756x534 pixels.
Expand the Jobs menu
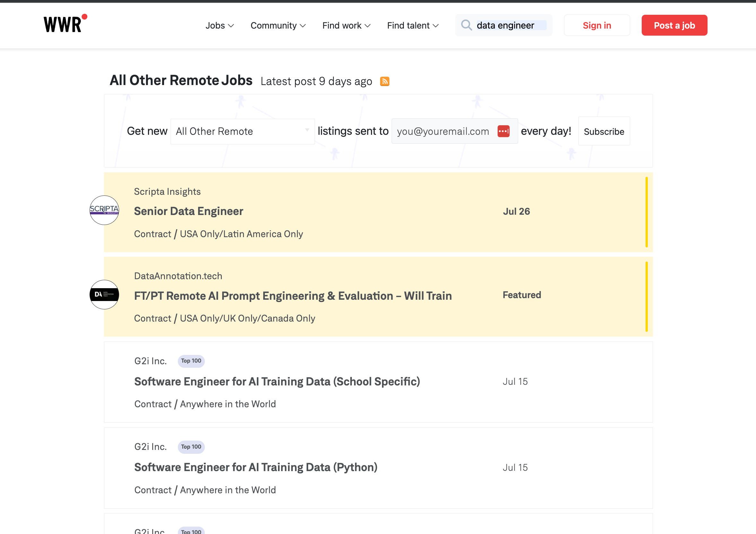[219, 25]
